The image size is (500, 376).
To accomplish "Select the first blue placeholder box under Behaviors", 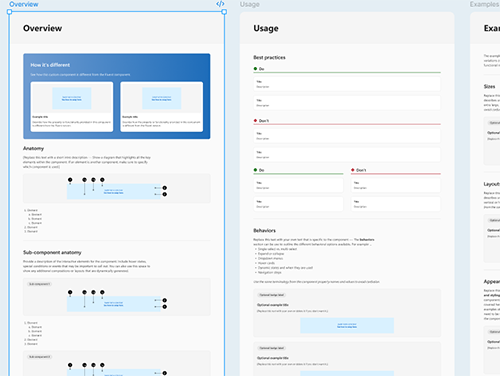I will tap(347, 325).
